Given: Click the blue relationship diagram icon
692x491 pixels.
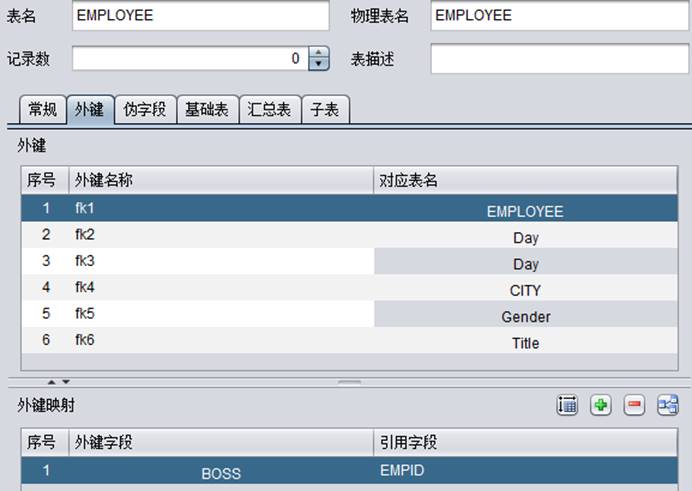Looking at the screenshot, I should click(667, 405).
